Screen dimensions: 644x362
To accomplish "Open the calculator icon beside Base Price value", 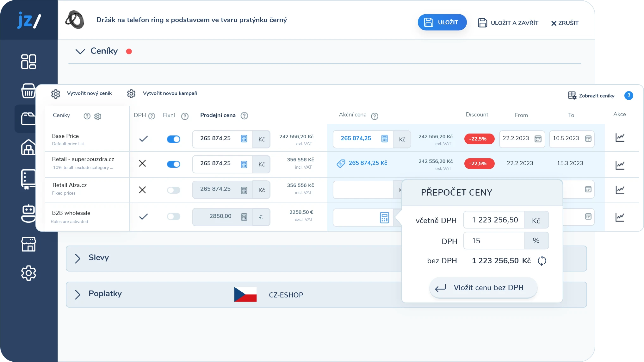I will [x=244, y=139].
